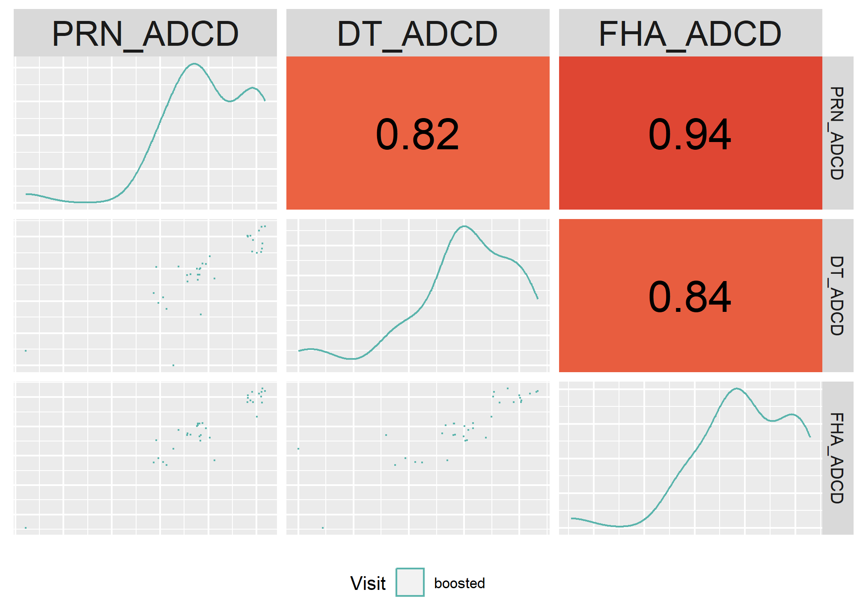Screen dimensions: 863x616
Task: Click the second hump of the PRN_ADCD density
Action: pos(253,88)
